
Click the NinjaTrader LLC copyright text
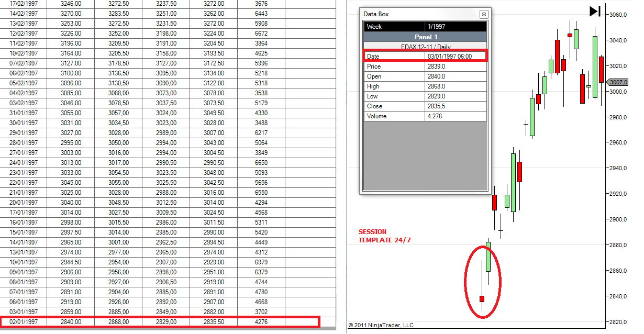[381, 325]
